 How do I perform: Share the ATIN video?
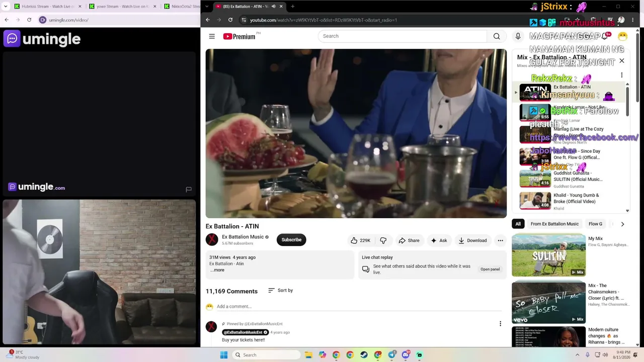(409, 240)
